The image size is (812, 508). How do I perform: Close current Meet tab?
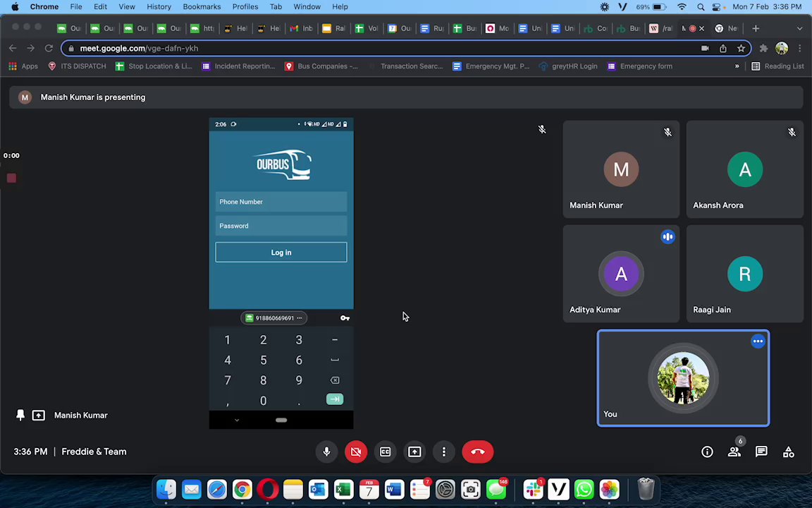pos(702,28)
